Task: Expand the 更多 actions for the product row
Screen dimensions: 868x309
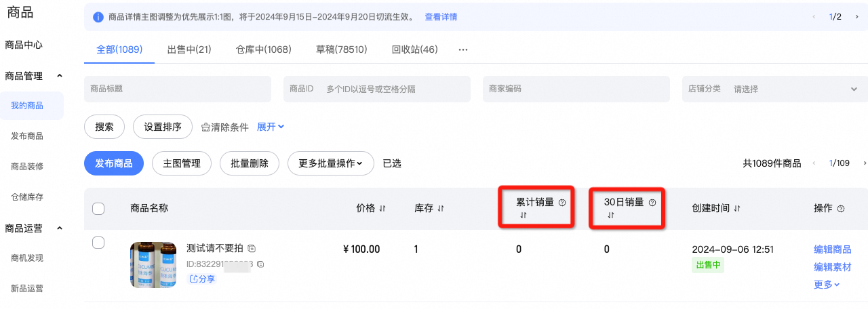Action: tap(827, 285)
